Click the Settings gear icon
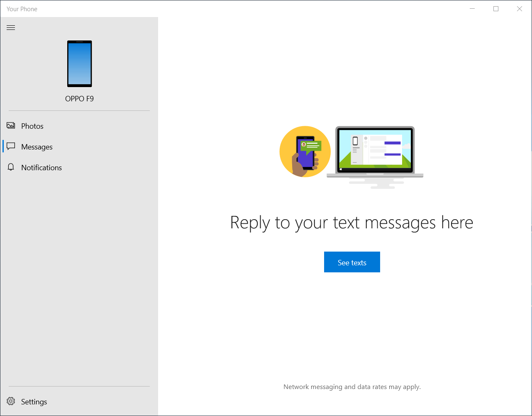Image resolution: width=532 pixels, height=416 pixels. point(11,401)
